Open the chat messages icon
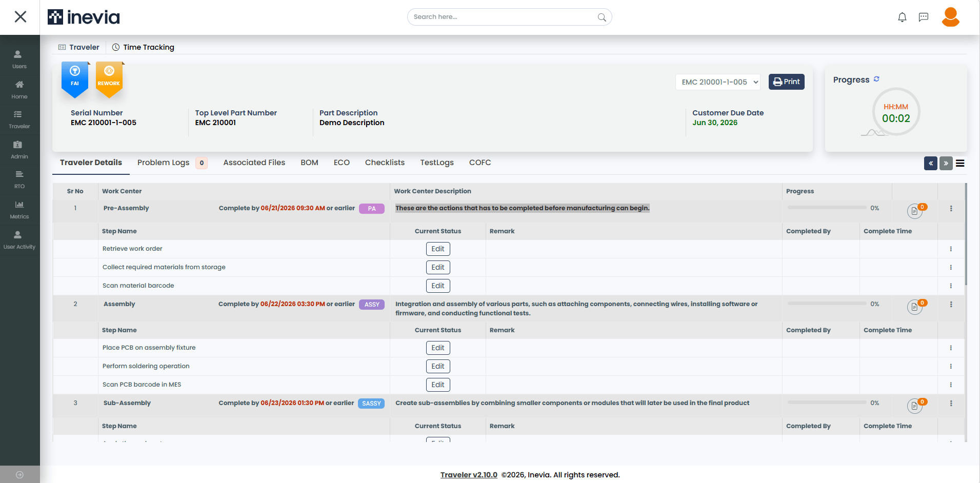Viewport: 980px width, 483px height. tap(924, 17)
